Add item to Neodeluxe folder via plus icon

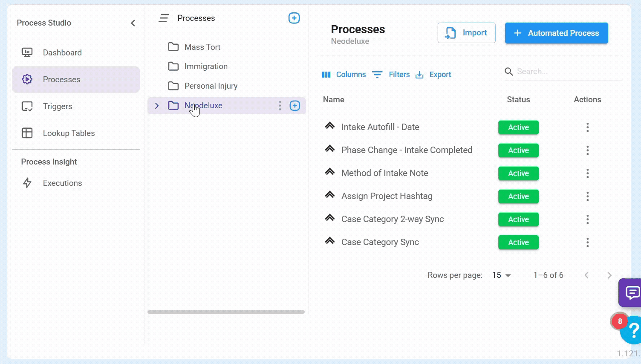(x=295, y=106)
